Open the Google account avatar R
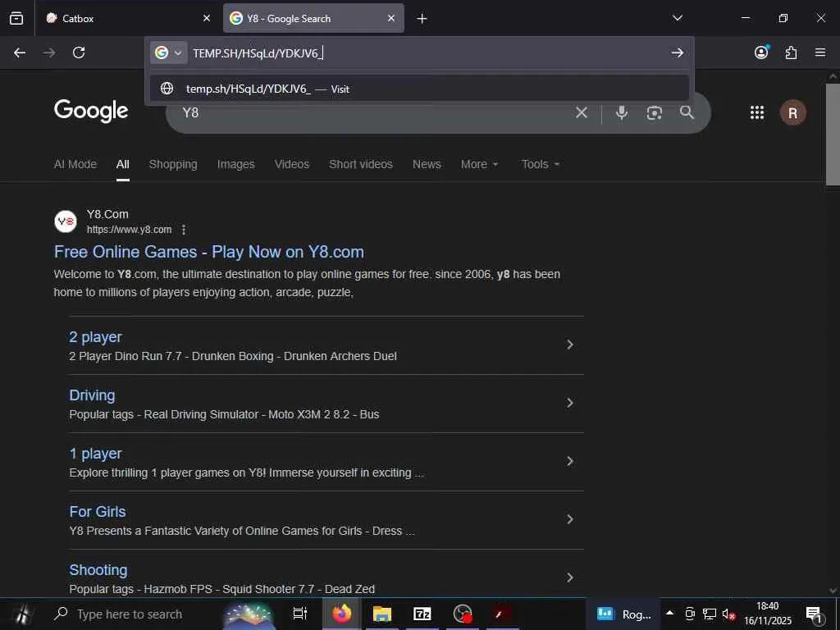 (x=793, y=112)
